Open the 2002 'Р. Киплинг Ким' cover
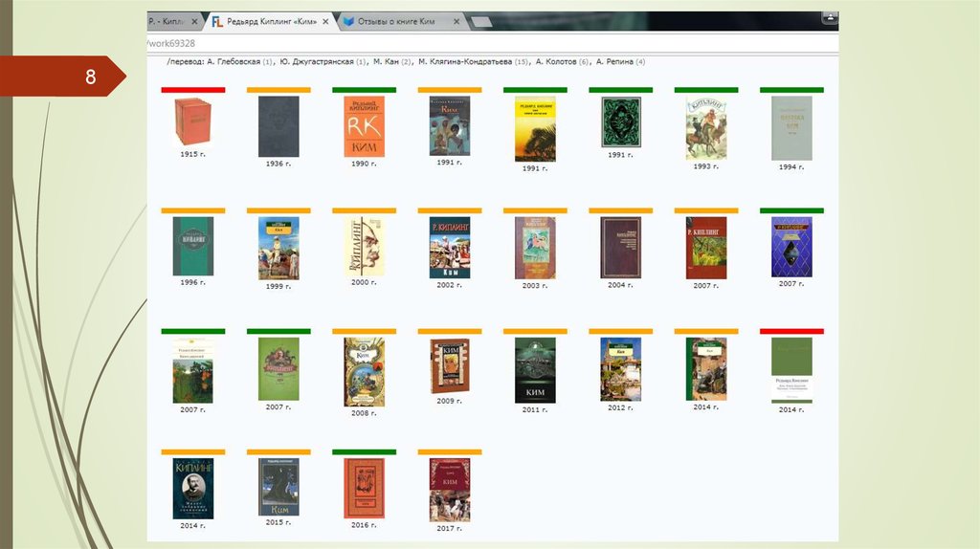The image size is (980, 549). [450, 248]
